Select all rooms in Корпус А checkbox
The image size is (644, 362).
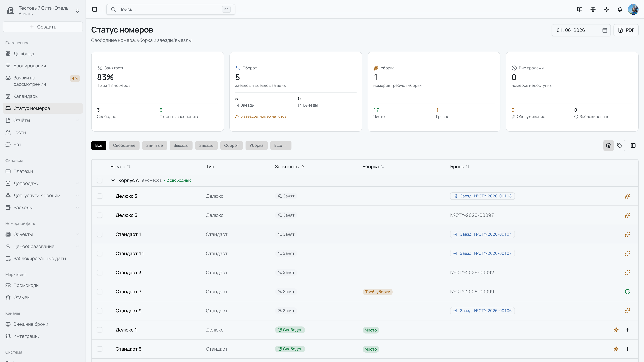tap(99, 180)
